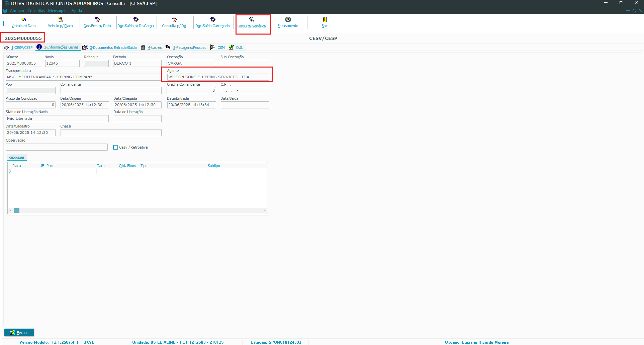The height and width of the screenshot is (345, 644).
Task: Click the menu bar document icon
Action: coord(5,11)
